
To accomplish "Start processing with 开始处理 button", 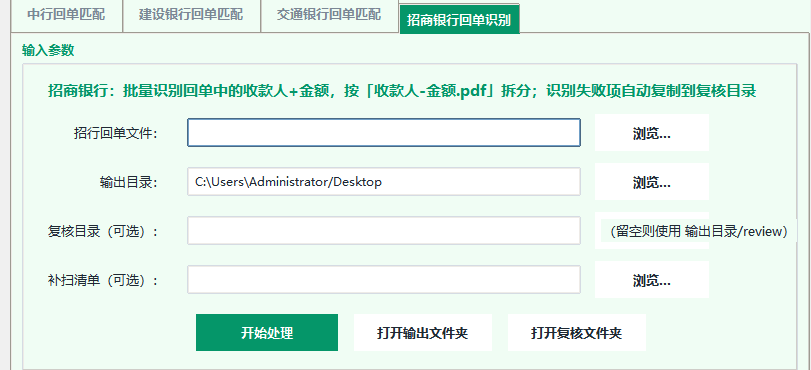I will pyautogui.click(x=267, y=333).
